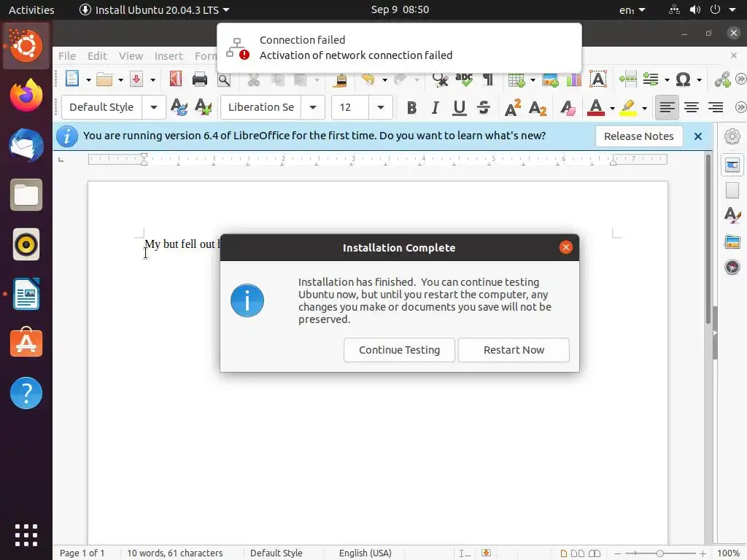Open the Insert menu
This screenshot has height=560, width=747.
click(169, 55)
